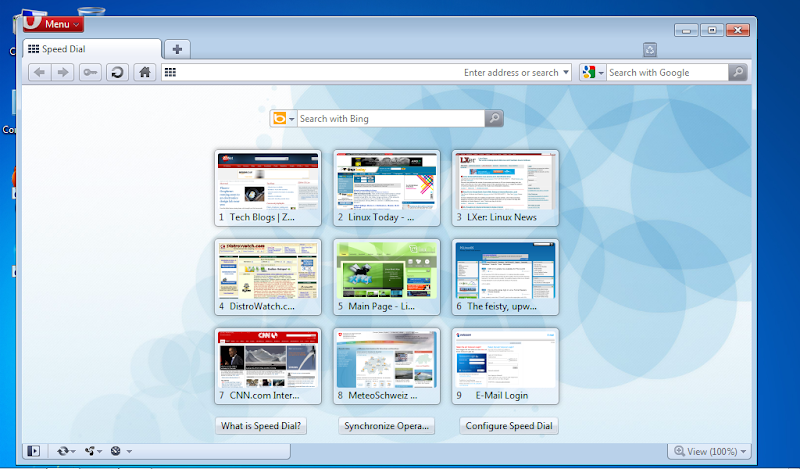Open the Opera Turbo icon in status bar
The width and height of the screenshot is (800, 469).
116,451
